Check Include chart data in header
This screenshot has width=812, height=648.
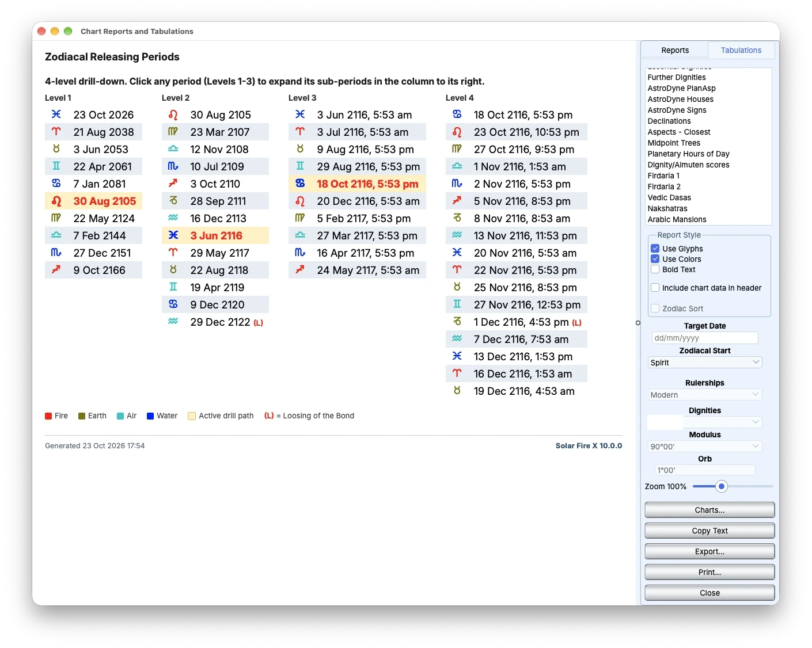point(655,288)
